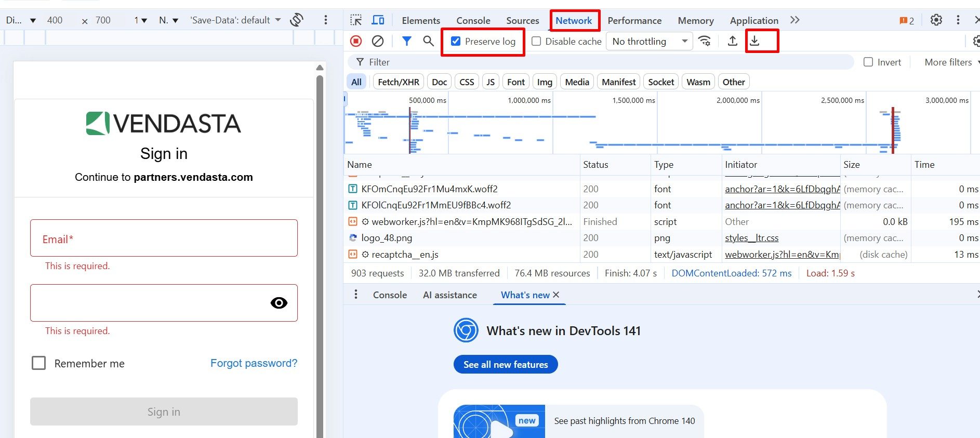Open the device pixel ratio dropdown
Screen dimensions: 980x438
click(140, 20)
